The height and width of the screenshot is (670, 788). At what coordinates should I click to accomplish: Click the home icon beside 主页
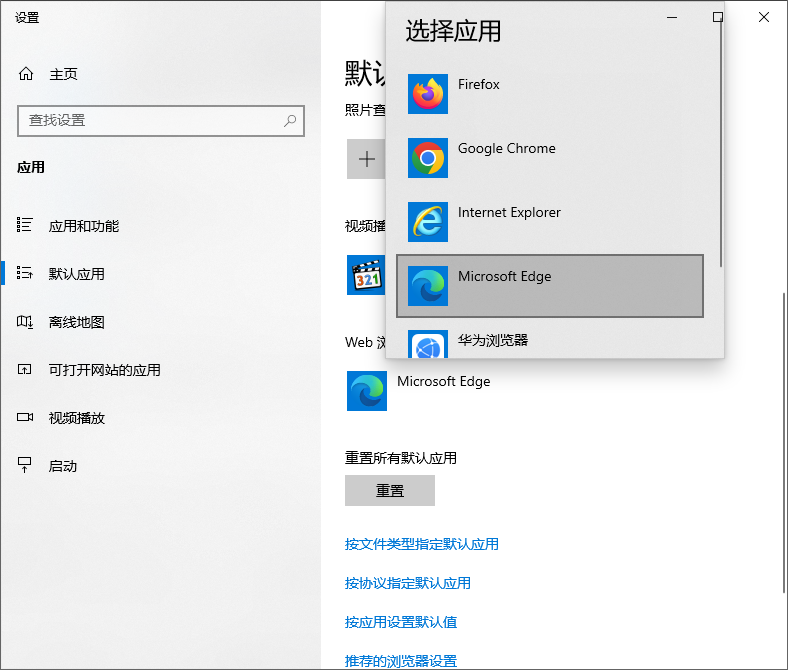pos(26,74)
